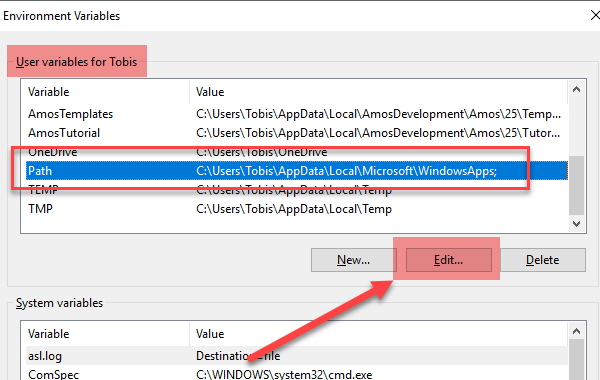Click system variables scrollbar up arrow
Image resolution: width=600 pixels, height=380 pixels.
point(577,331)
